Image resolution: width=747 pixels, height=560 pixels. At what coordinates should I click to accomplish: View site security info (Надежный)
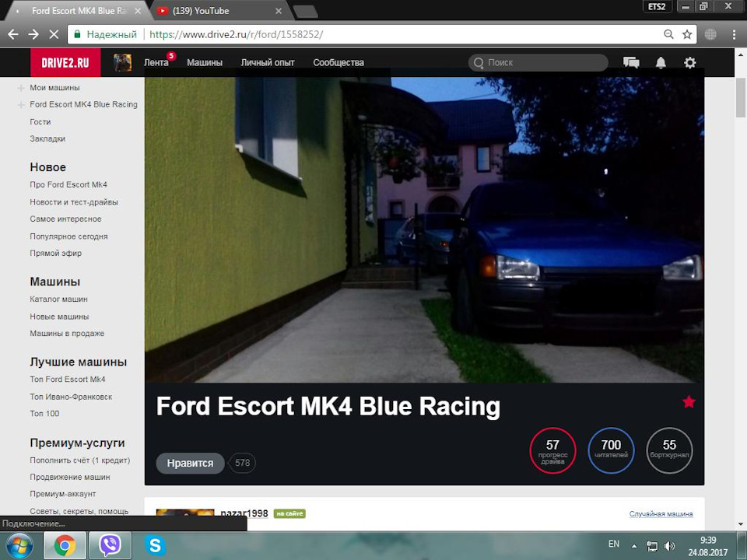pyautogui.click(x=105, y=34)
